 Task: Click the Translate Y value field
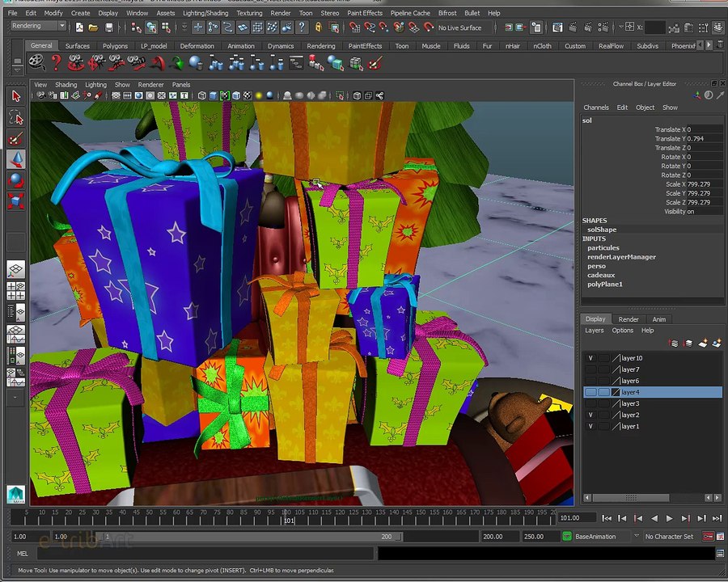(705, 139)
